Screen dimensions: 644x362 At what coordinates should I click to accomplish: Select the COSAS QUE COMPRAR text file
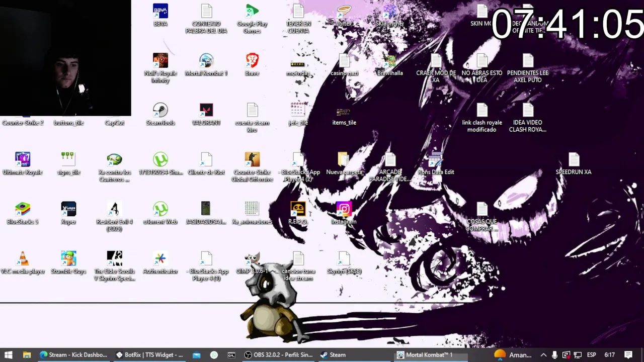pyautogui.click(x=482, y=217)
